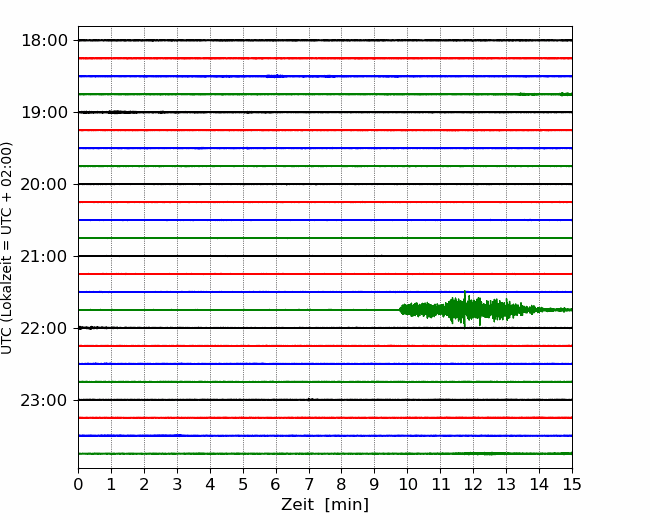Click the black trace at 22:00
This screenshot has width=650, height=520.
coord(325,328)
